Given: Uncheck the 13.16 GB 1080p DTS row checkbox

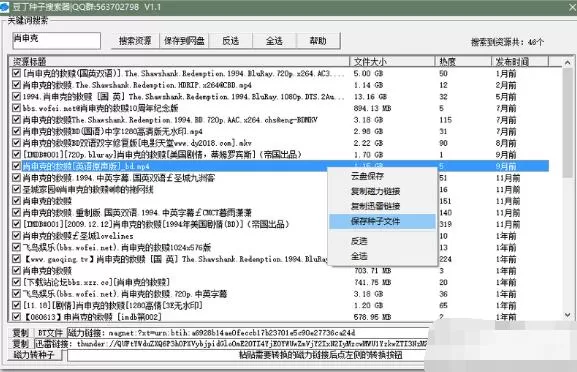Looking at the screenshot, I should click(x=16, y=96).
